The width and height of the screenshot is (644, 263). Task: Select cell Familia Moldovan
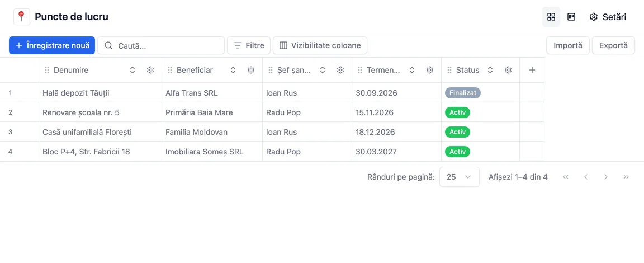pos(212,132)
